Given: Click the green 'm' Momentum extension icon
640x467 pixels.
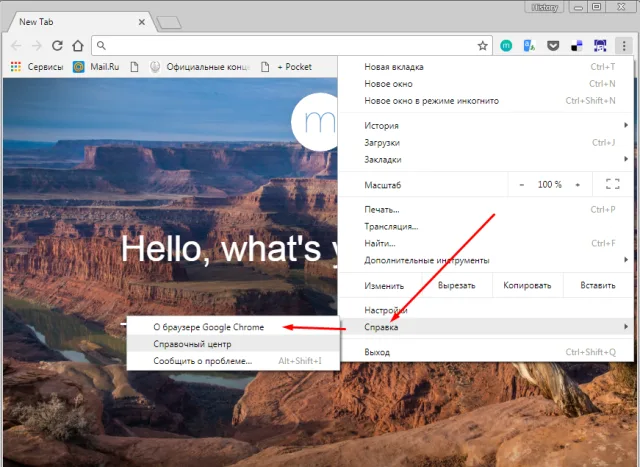Looking at the screenshot, I should pos(506,46).
